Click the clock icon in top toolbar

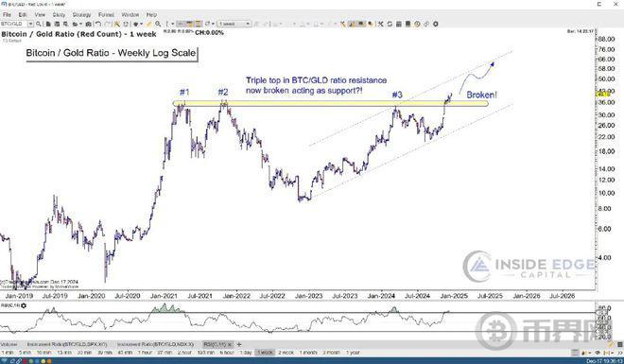pos(417,25)
